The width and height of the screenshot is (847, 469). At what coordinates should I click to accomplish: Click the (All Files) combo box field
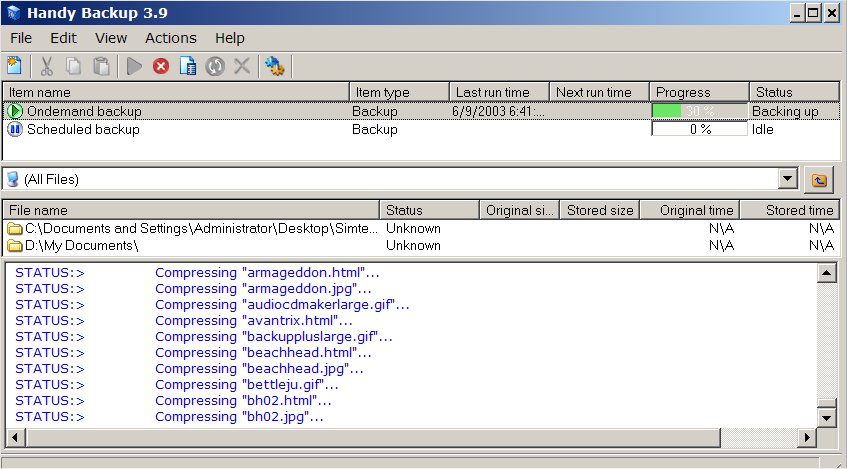[400, 179]
